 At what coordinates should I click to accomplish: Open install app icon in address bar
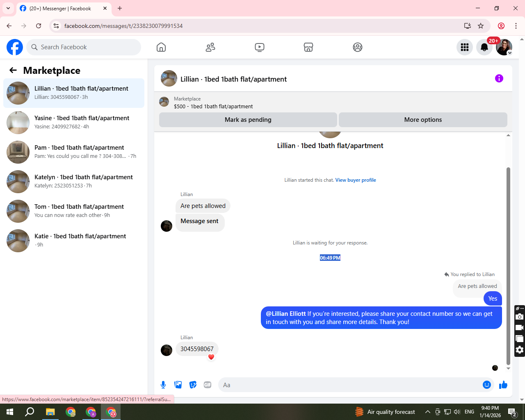point(467,26)
